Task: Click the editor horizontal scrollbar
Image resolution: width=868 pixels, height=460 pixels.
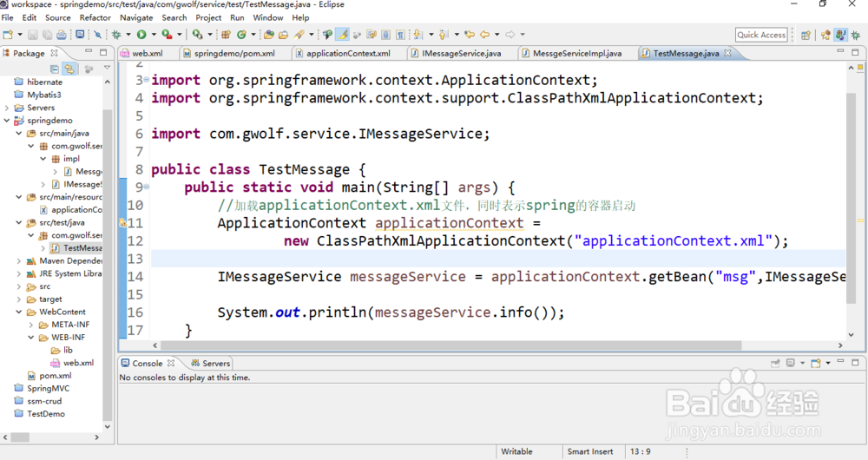Action: (450, 345)
